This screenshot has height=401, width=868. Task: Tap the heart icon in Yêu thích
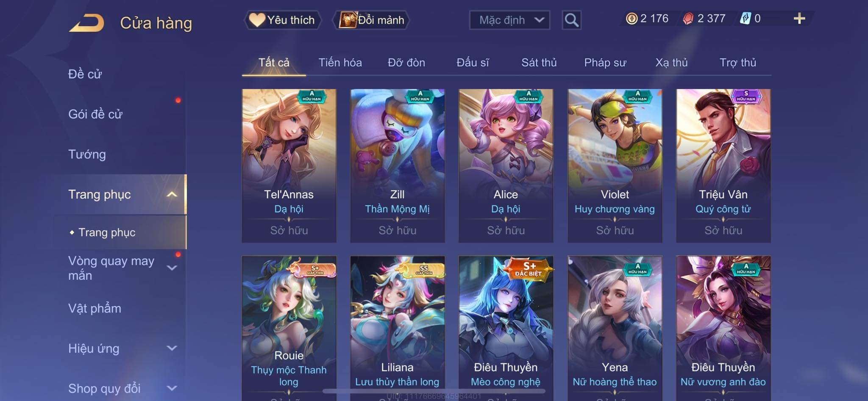pyautogui.click(x=257, y=20)
